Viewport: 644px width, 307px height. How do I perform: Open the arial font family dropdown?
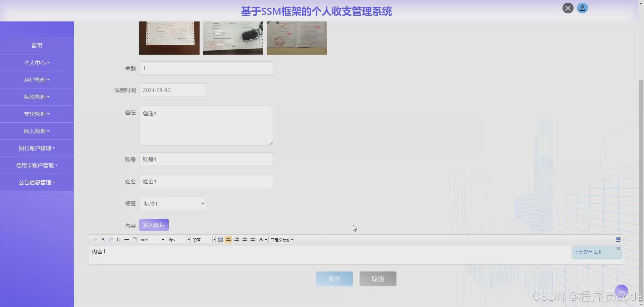tap(151, 240)
